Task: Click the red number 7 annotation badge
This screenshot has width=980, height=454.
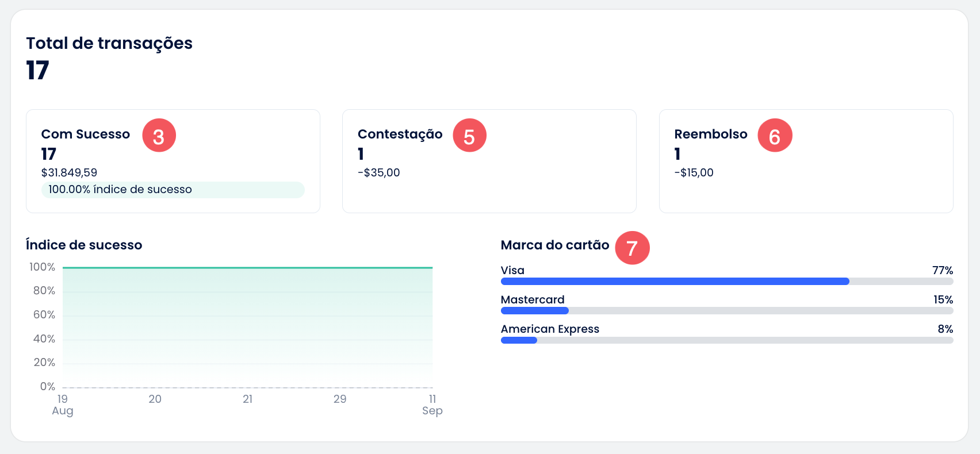Action: coord(632,248)
